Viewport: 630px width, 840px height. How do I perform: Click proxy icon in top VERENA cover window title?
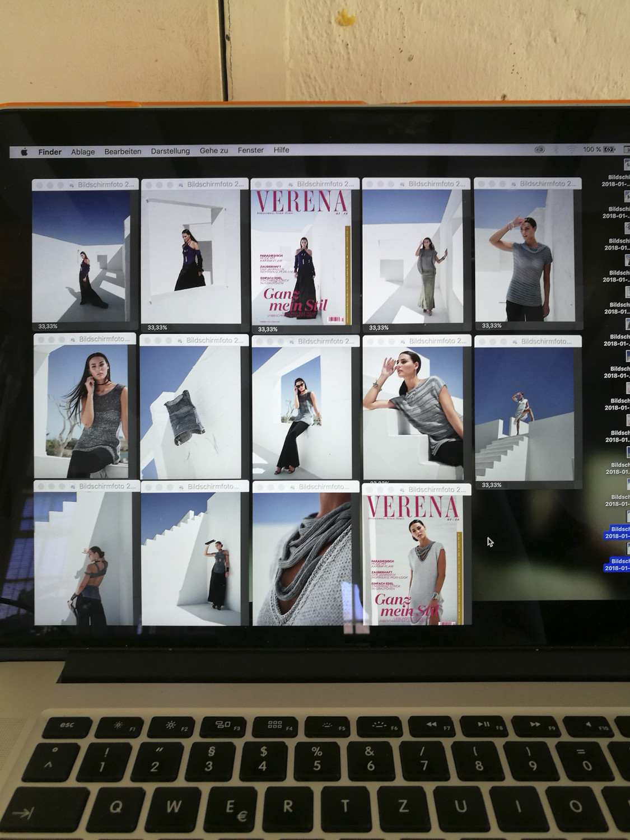click(291, 184)
